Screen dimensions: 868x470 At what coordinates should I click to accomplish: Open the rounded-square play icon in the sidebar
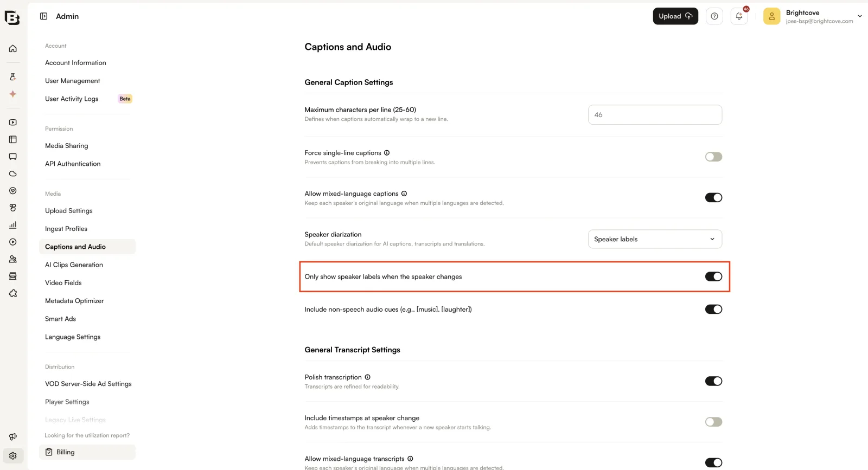[13, 123]
